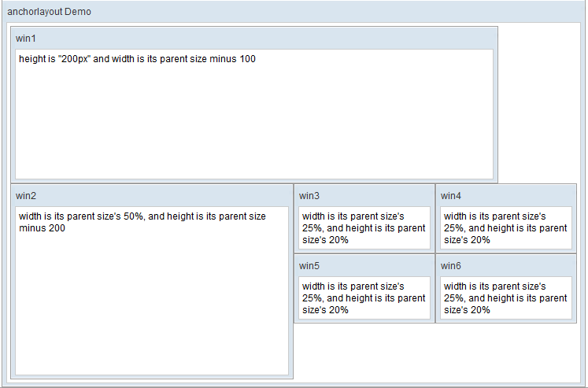The image size is (588, 388).
Task: Click blank space in win2 body below text
Action: pyautogui.click(x=150, y=307)
